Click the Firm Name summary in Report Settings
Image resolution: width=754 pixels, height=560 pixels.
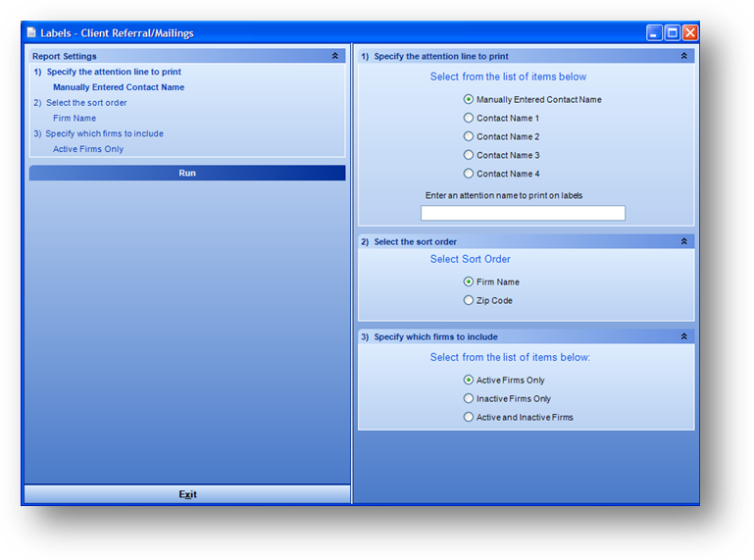pyautogui.click(x=75, y=118)
